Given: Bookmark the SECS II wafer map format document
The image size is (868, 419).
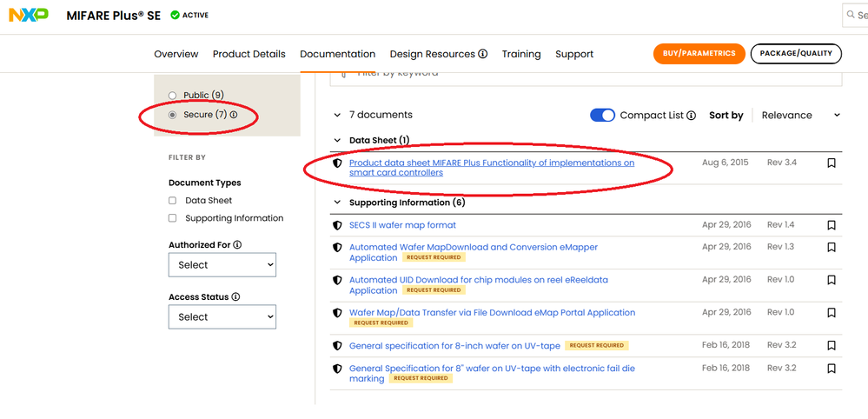Looking at the screenshot, I should [832, 225].
